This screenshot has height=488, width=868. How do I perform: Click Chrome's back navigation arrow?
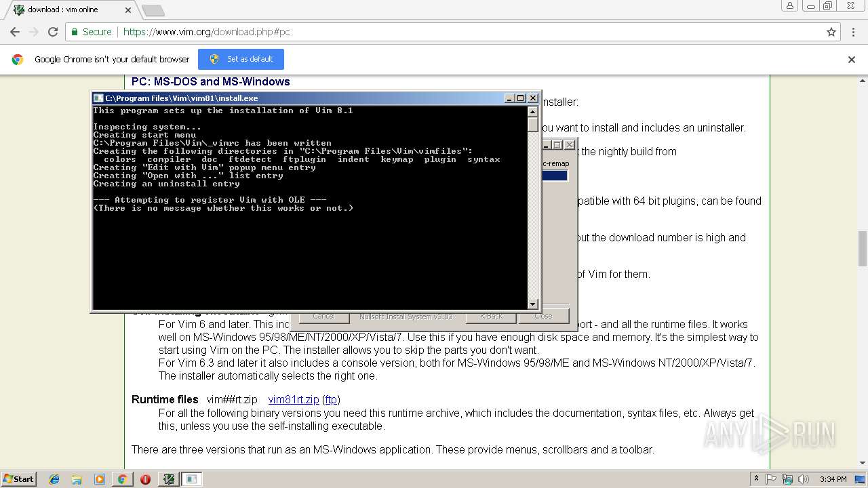pyautogui.click(x=14, y=32)
